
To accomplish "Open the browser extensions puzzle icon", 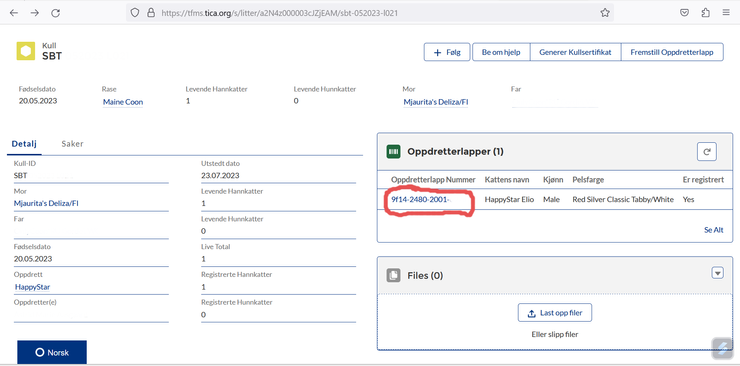I will click(x=706, y=13).
